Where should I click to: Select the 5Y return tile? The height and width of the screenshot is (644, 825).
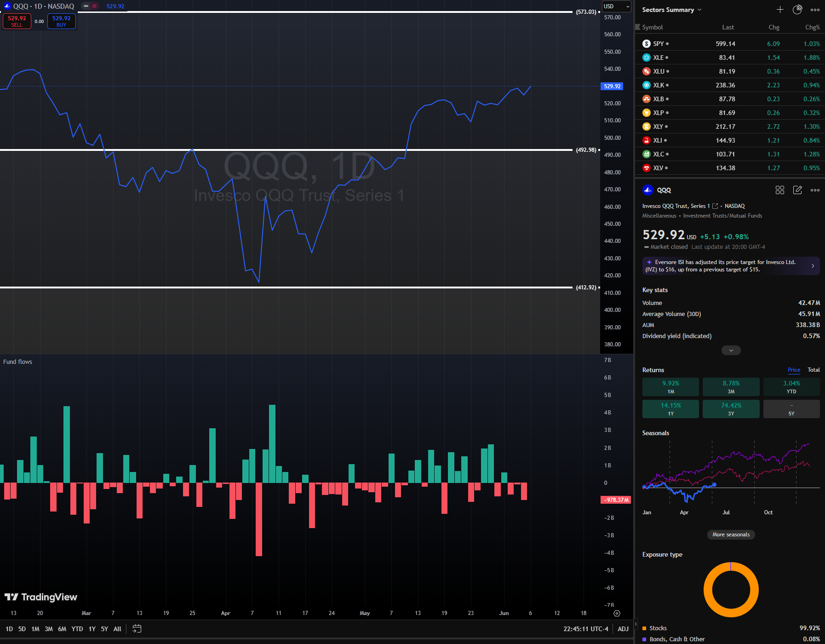(791, 409)
